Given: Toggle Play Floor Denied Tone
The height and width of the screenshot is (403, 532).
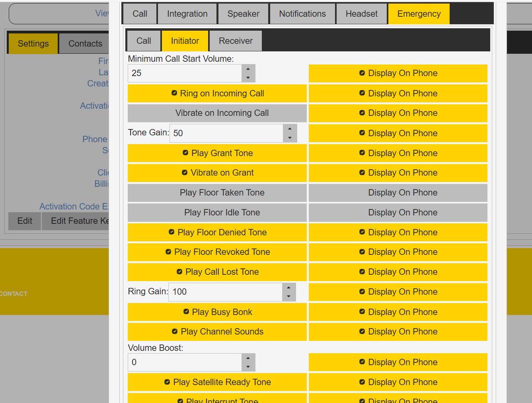Looking at the screenshot, I should point(217,233).
